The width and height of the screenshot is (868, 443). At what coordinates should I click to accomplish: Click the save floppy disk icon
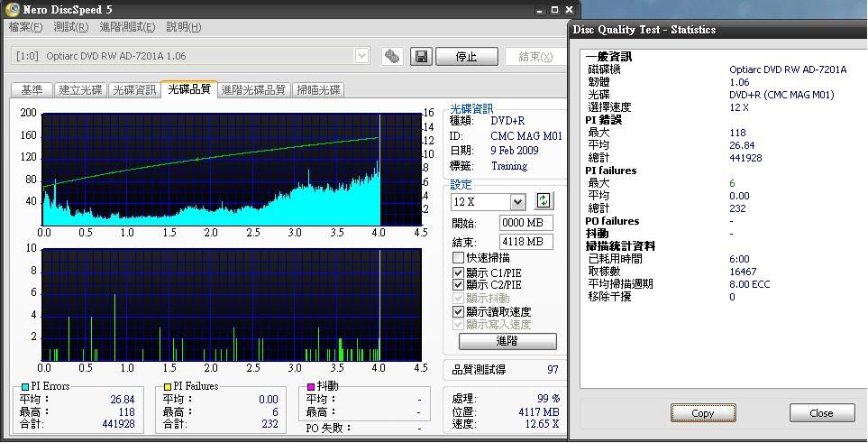coord(421,56)
